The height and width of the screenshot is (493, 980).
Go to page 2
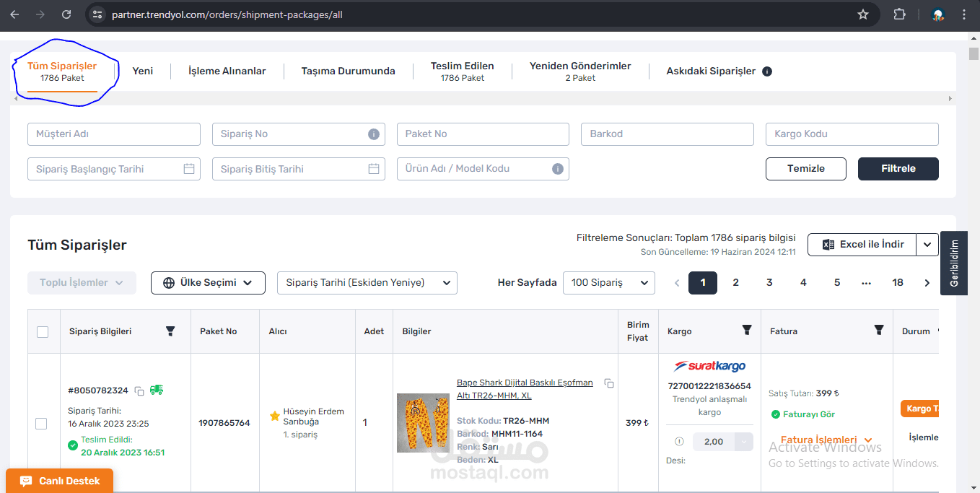coord(736,283)
